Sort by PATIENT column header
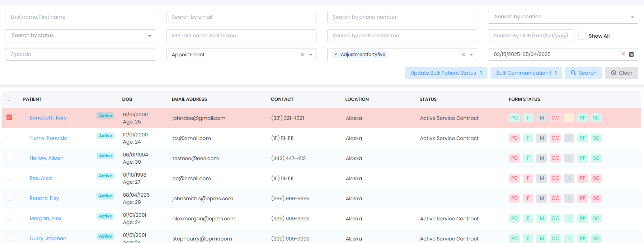644x243 pixels. 32,99
